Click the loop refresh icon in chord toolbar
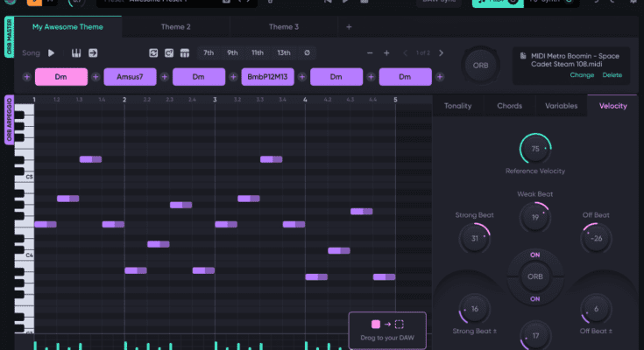This screenshot has width=644, height=350. point(155,53)
